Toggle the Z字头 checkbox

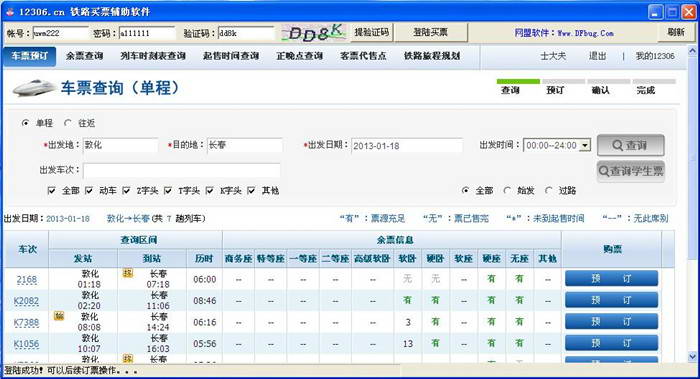[x=126, y=191]
